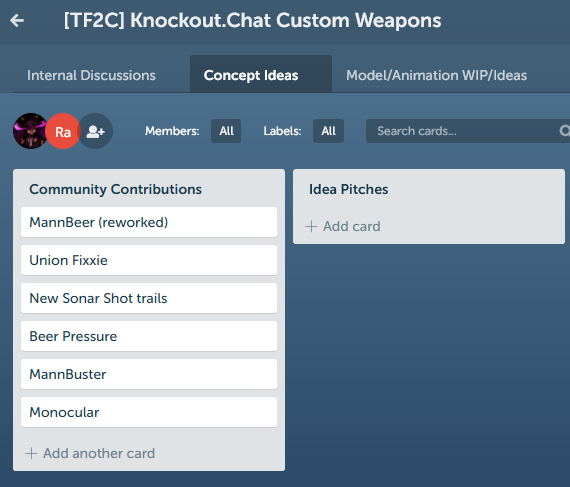Viewport: 570px width, 487px height.
Task: Open the New Sonar Shot trails card
Action: tap(149, 298)
